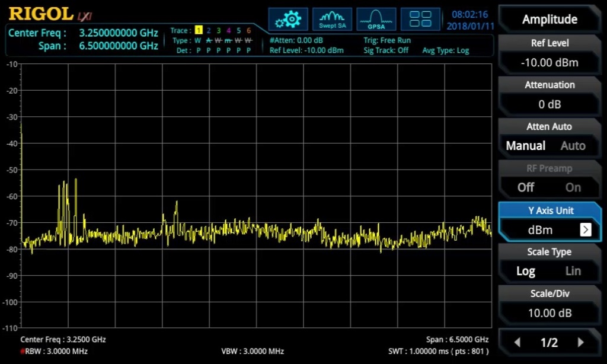Click the Ref Level softkey
The image size is (607, 364).
point(549,53)
